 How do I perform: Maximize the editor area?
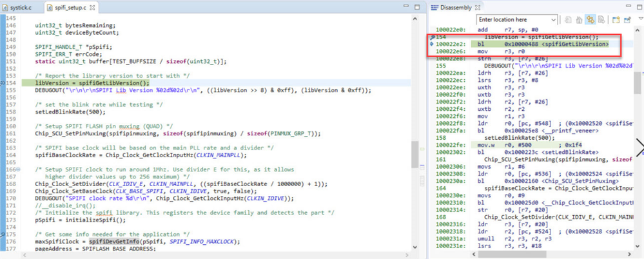(417, 7)
